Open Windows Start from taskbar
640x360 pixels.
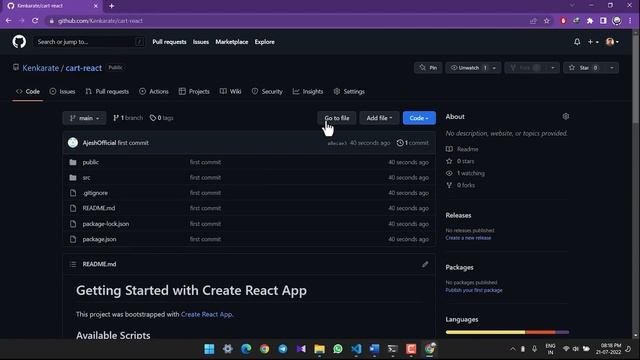[x=209, y=349]
